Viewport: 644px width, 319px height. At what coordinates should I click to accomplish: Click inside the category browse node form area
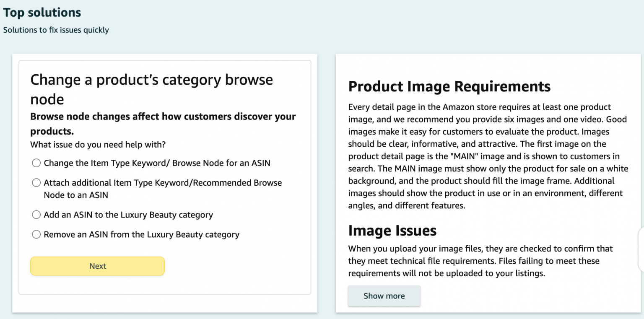point(165,176)
